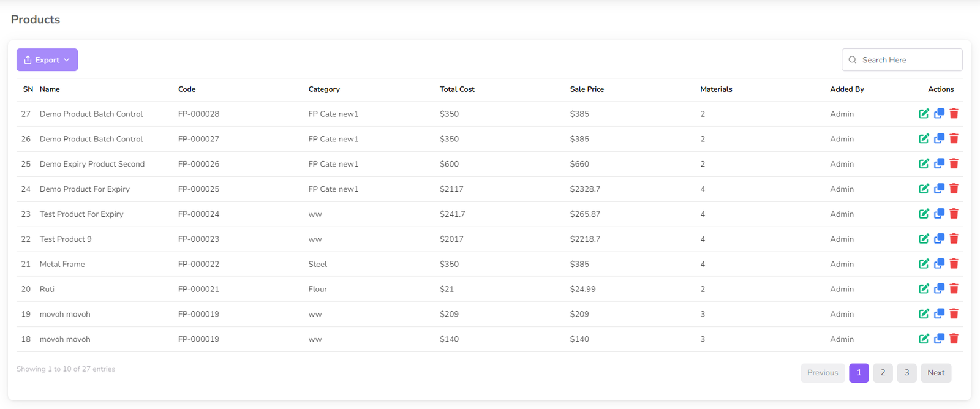This screenshot has height=409, width=980.
Task: Duplicate the Ruti product
Action: click(939, 289)
